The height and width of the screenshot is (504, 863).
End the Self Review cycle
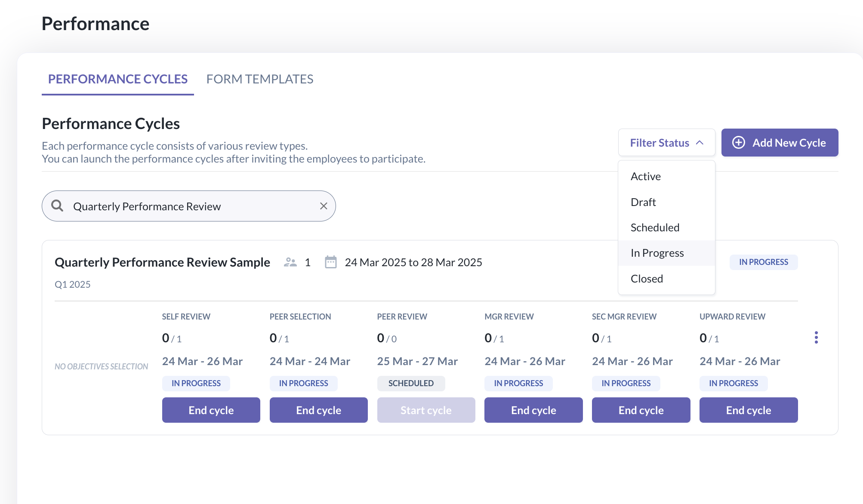coord(211,410)
